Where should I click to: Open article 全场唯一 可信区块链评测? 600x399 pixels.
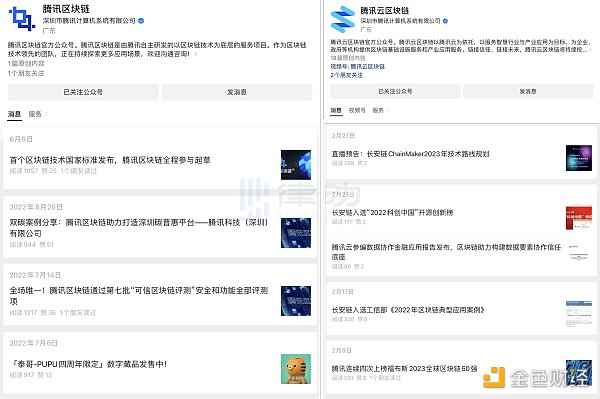tap(139, 296)
